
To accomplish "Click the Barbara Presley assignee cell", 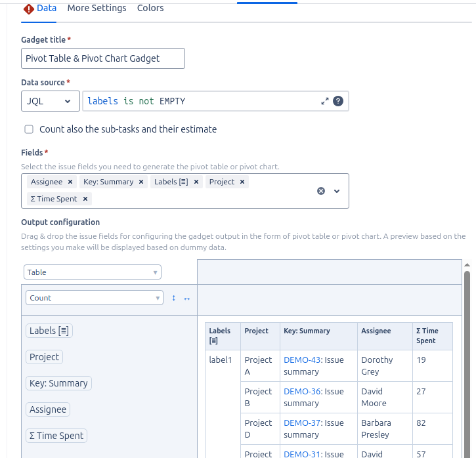I will [385, 429].
